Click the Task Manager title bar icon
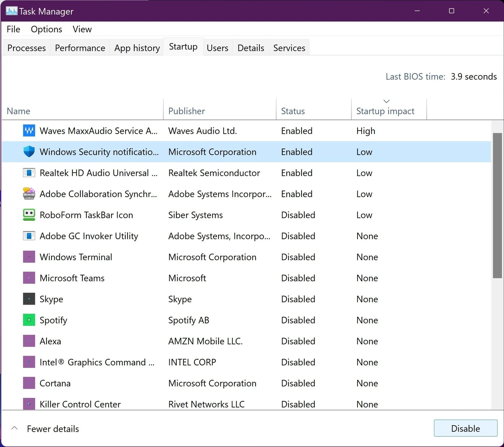Image resolution: width=504 pixels, height=447 pixels. 12,11
